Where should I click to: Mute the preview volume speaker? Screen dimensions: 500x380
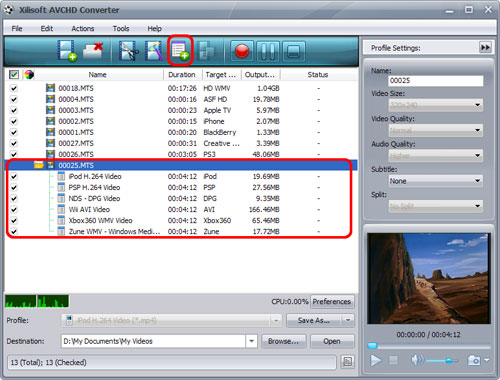click(417, 360)
